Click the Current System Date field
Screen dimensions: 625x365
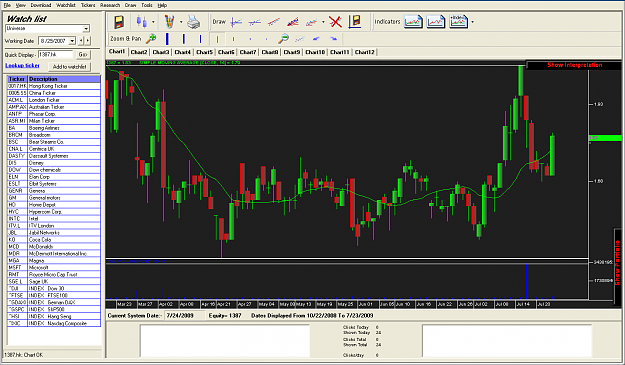coord(184,316)
